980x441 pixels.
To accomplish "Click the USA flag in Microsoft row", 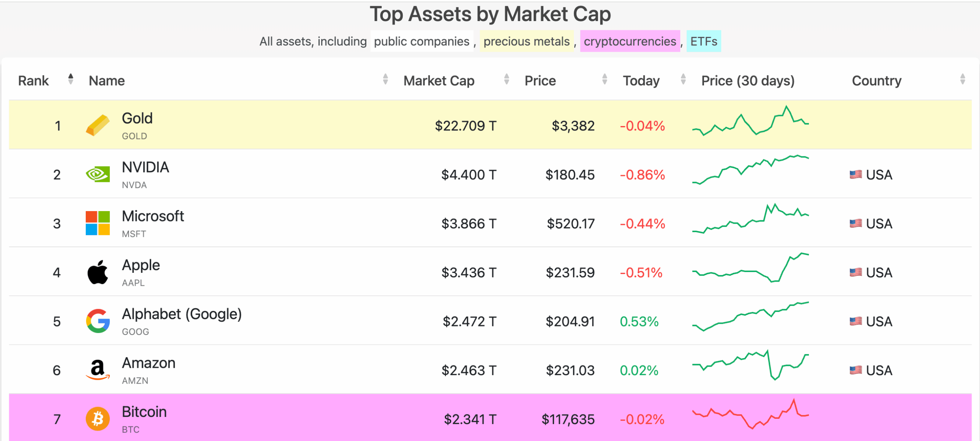I will pos(856,223).
